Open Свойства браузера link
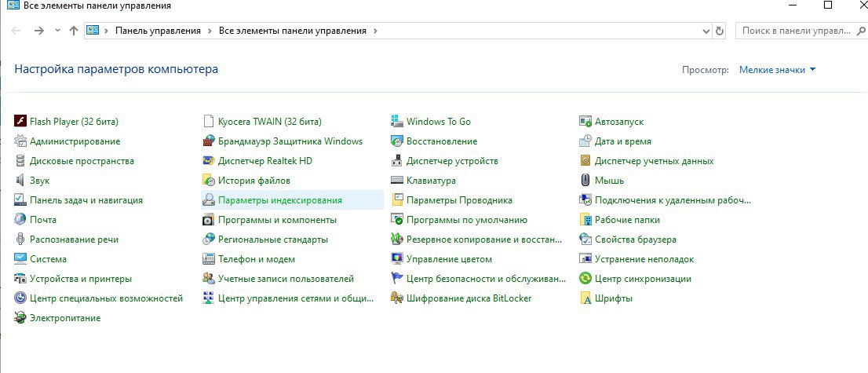 [x=636, y=240]
